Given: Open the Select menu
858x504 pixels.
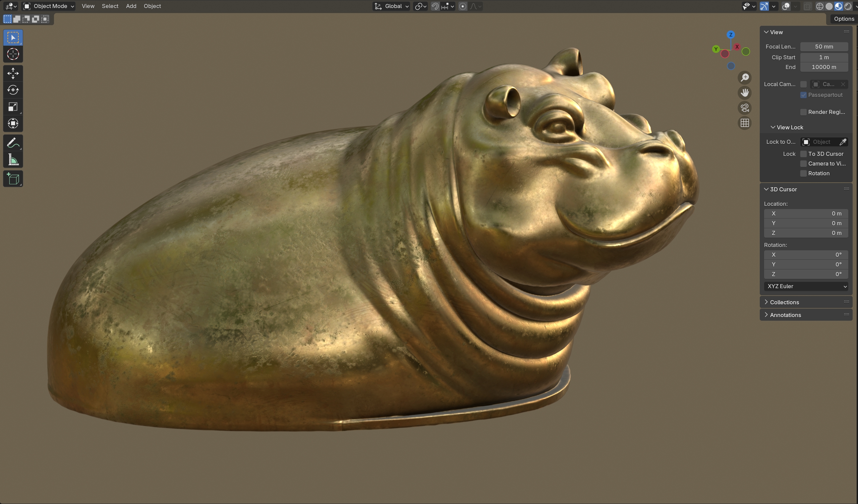Looking at the screenshot, I should click(110, 6).
